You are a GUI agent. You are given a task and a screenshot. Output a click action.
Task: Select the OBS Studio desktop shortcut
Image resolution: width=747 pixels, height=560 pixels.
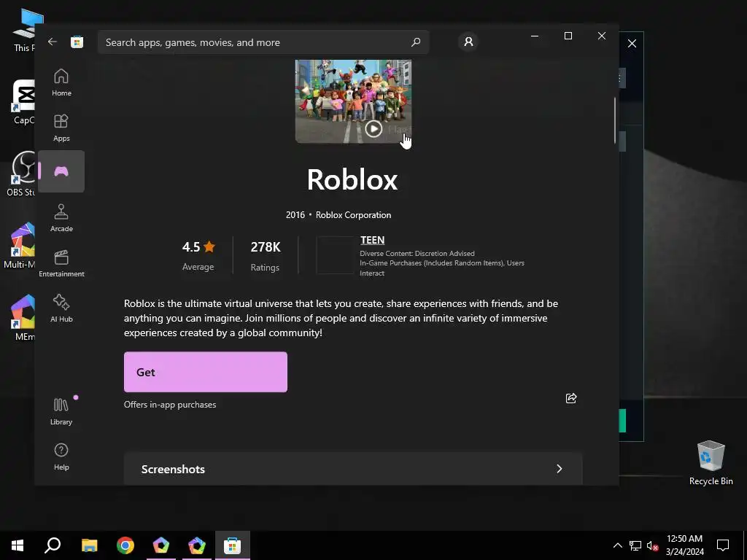pyautogui.click(x=21, y=174)
